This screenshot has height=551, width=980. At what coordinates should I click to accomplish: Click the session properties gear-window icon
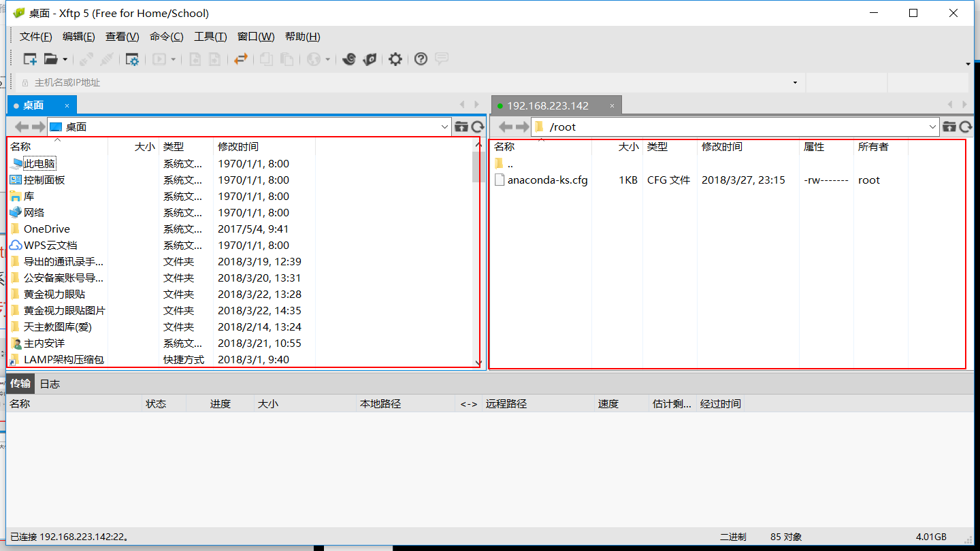(132, 59)
